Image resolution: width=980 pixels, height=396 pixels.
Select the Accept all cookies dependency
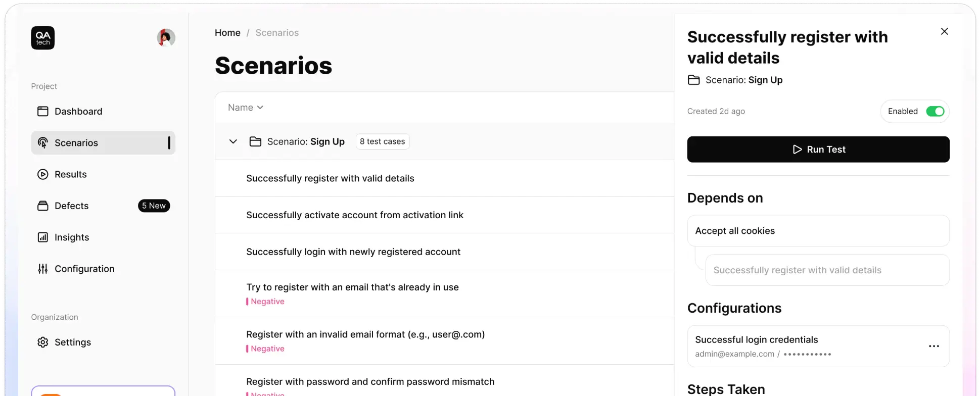818,231
